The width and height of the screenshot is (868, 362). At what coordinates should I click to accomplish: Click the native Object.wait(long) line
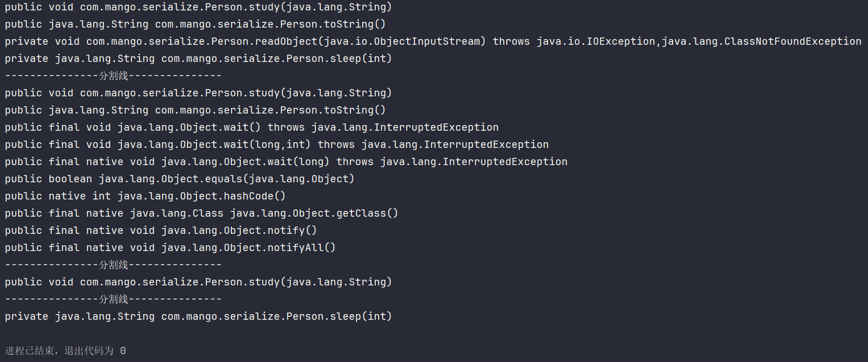coord(286,162)
